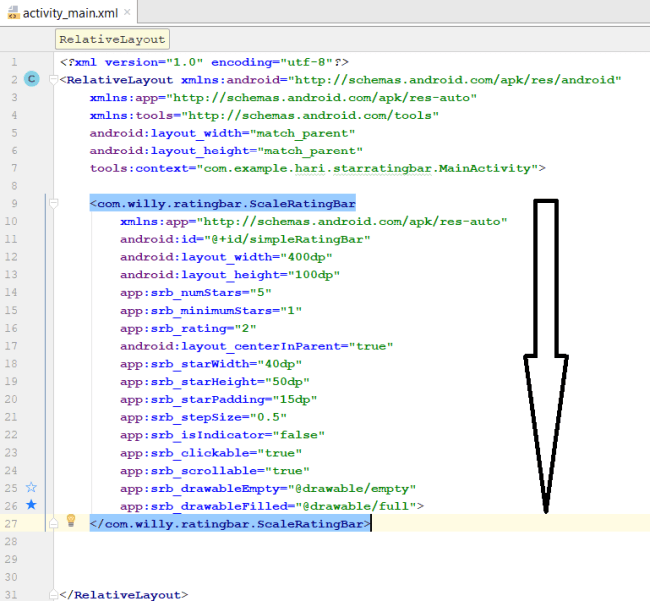Click line number 1 in the gutter
Viewport: 650px width, 601px height.
click(14, 62)
